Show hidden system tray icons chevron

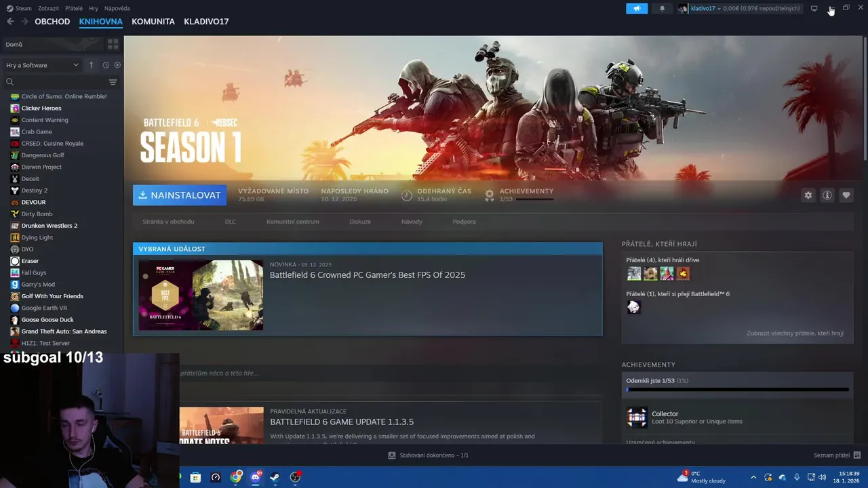[753, 477]
